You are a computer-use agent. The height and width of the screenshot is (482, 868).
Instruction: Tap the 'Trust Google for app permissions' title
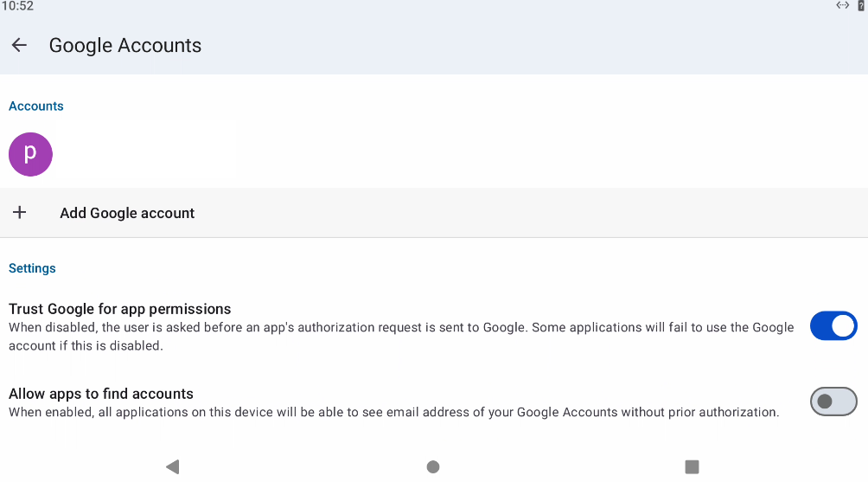pos(120,309)
